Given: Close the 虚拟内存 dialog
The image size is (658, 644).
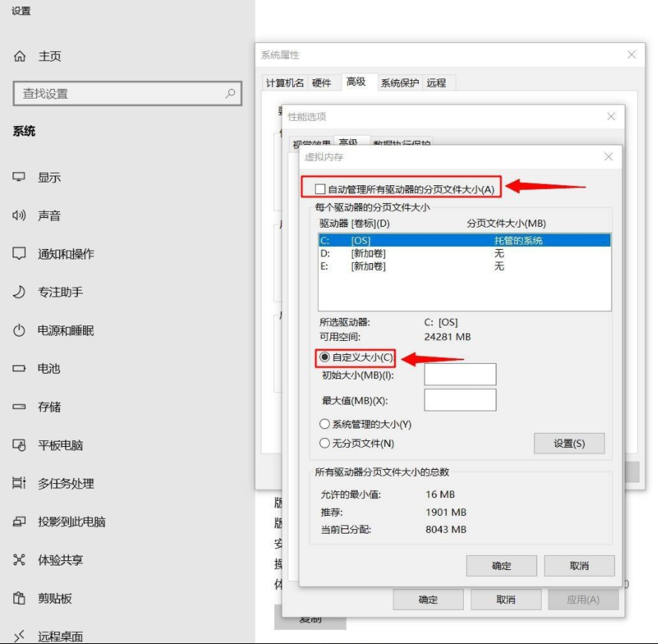Looking at the screenshot, I should pos(608,156).
